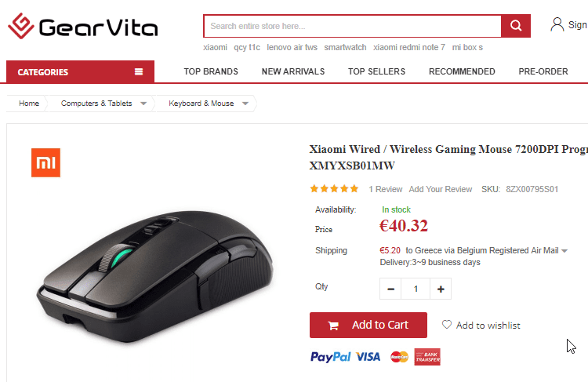Open the Categories hamburger menu icon
The image size is (588, 382).
tap(139, 71)
